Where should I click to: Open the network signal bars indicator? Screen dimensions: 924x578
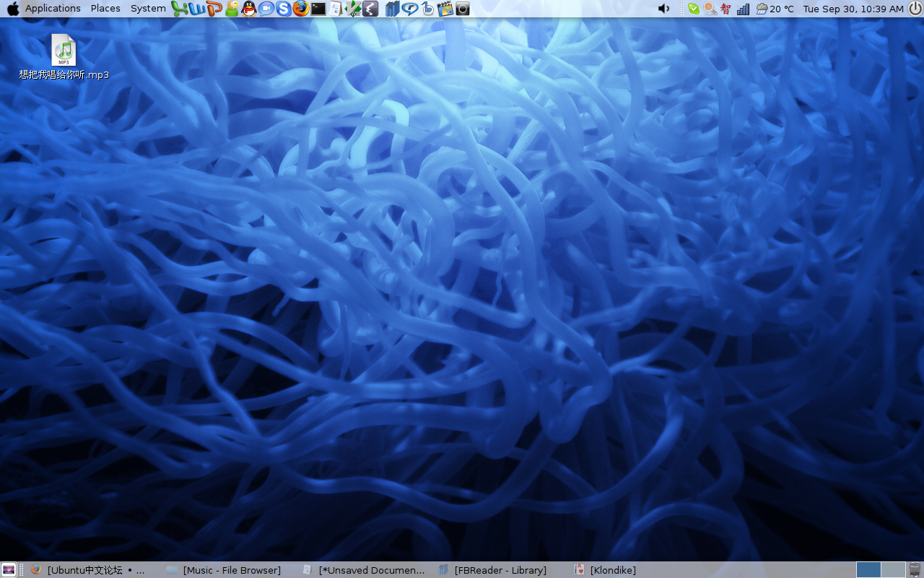point(743,9)
